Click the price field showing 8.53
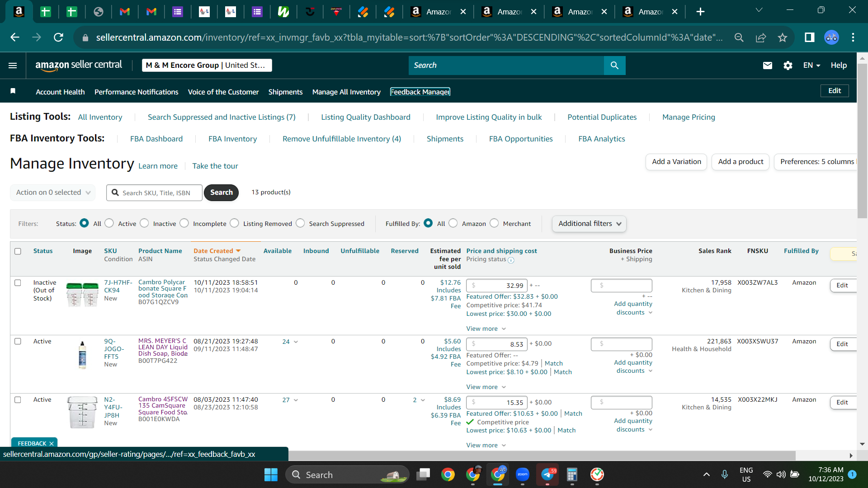This screenshot has height=488, width=868. click(x=496, y=344)
